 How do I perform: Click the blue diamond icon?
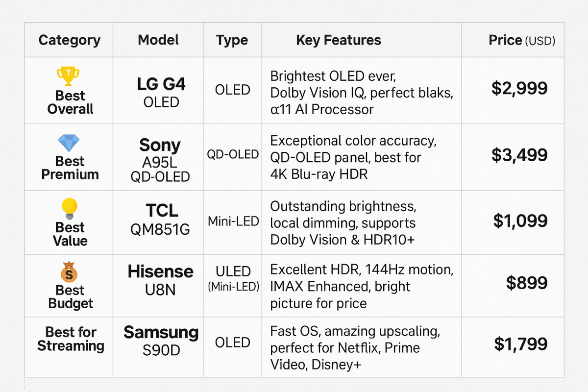point(68,143)
